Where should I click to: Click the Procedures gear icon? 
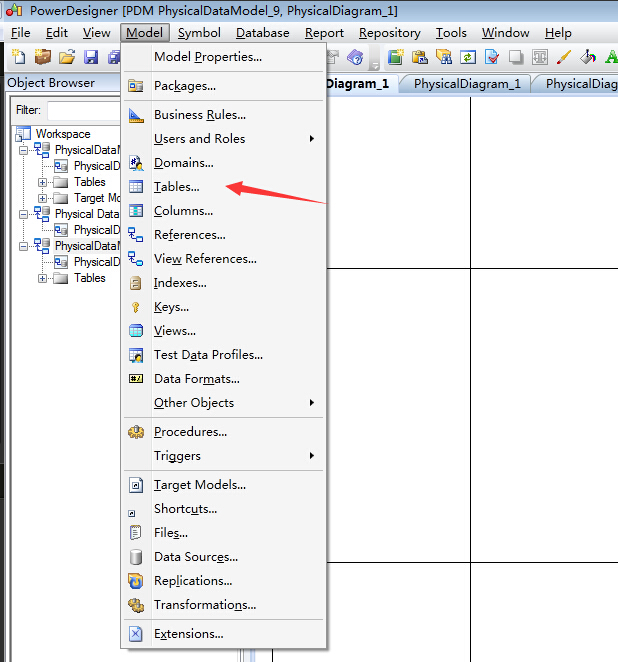point(136,432)
